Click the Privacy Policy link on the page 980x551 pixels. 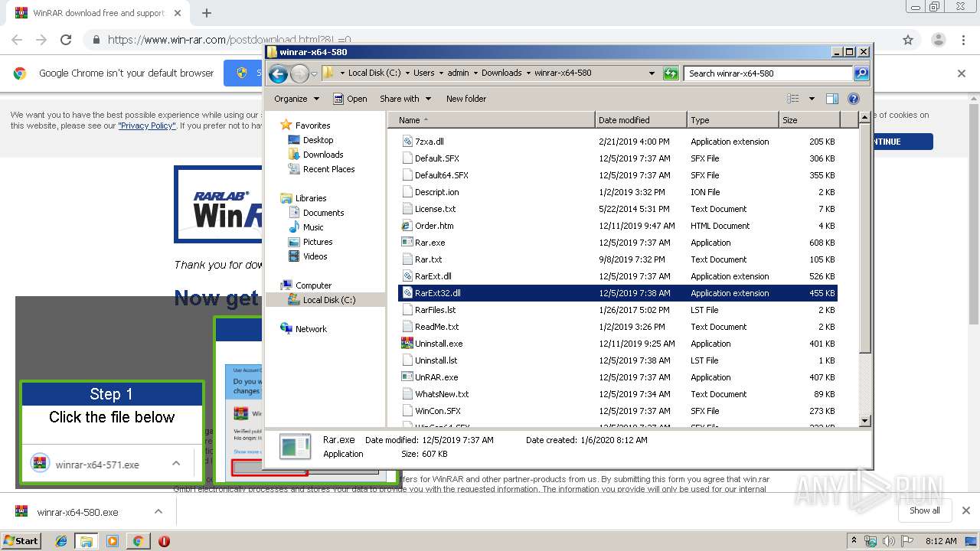click(147, 126)
